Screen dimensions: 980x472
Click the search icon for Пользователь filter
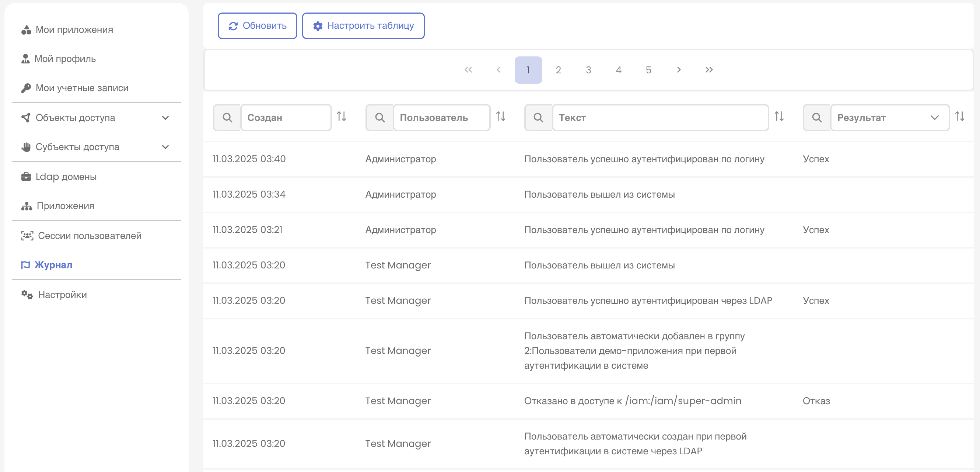click(x=380, y=118)
